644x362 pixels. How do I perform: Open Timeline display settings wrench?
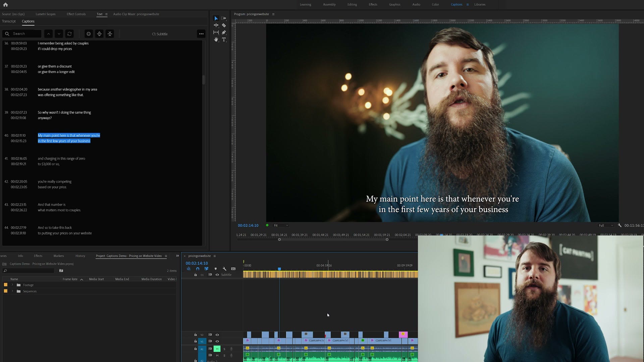click(x=224, y=269)
